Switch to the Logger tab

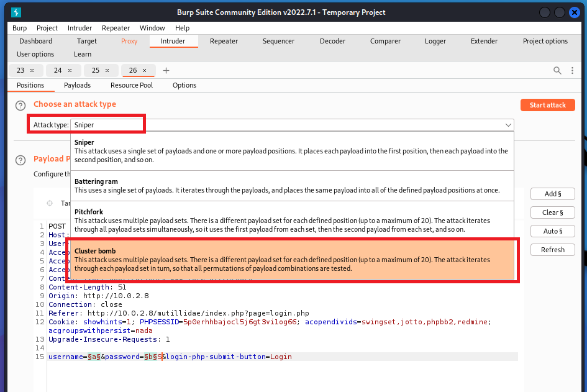point(435,41)
